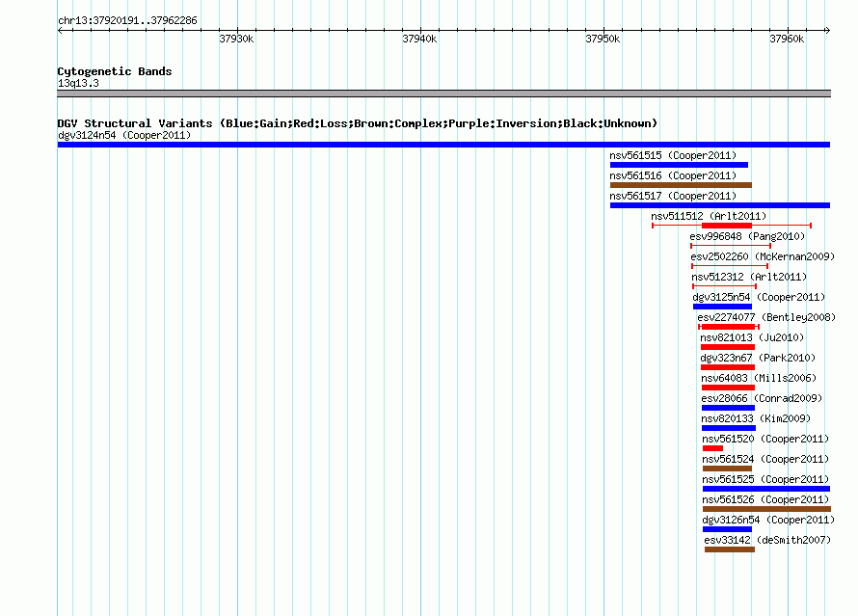Click the 13q13.3 band label

pyautogui.click(x=78, y=83)
